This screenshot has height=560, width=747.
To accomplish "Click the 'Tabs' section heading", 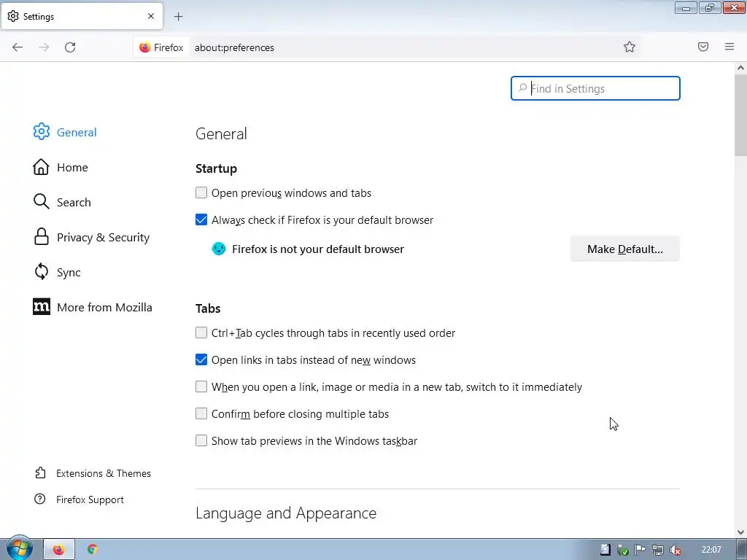I will [208, 308].
